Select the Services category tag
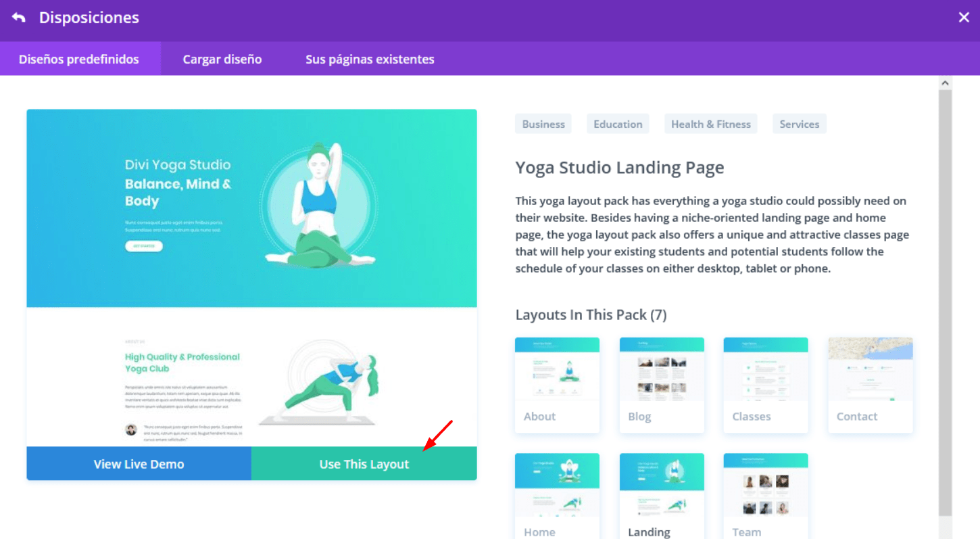Viewport: 980px width, 539px height. (x=800, y=124)
